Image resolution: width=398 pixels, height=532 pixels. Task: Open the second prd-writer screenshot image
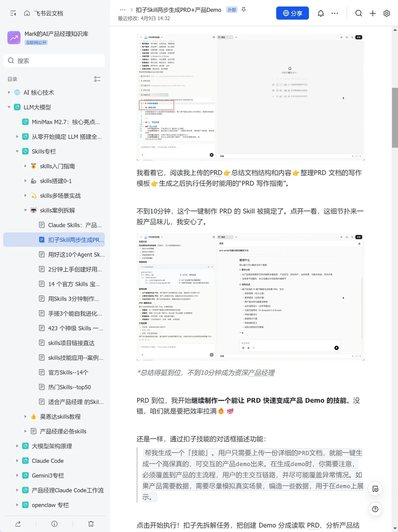tap(251, 297)
